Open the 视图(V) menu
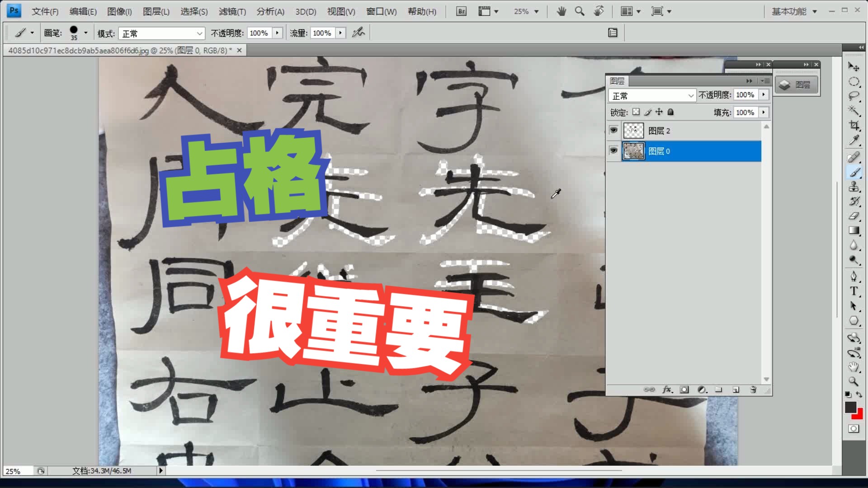 [x=341, y=11]
